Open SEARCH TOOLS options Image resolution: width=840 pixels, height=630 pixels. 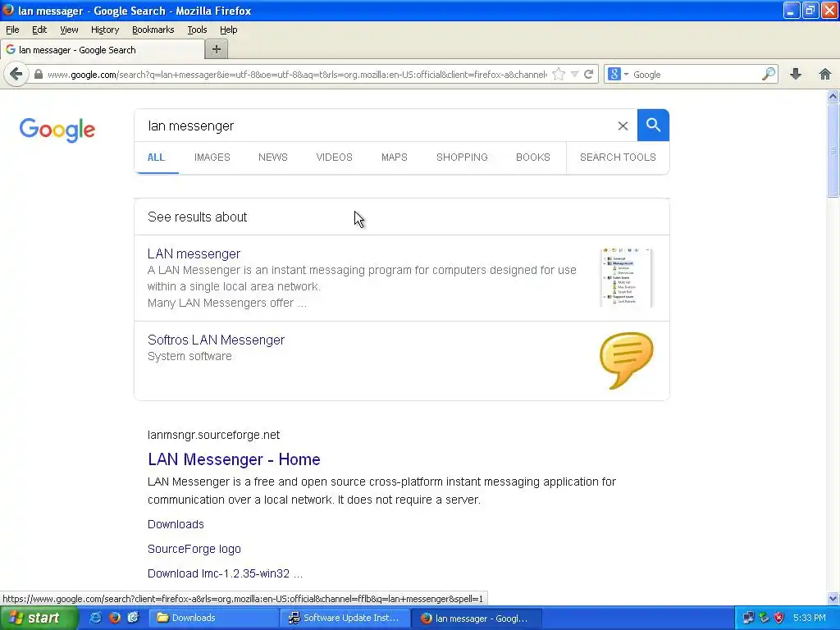(618, 157)
